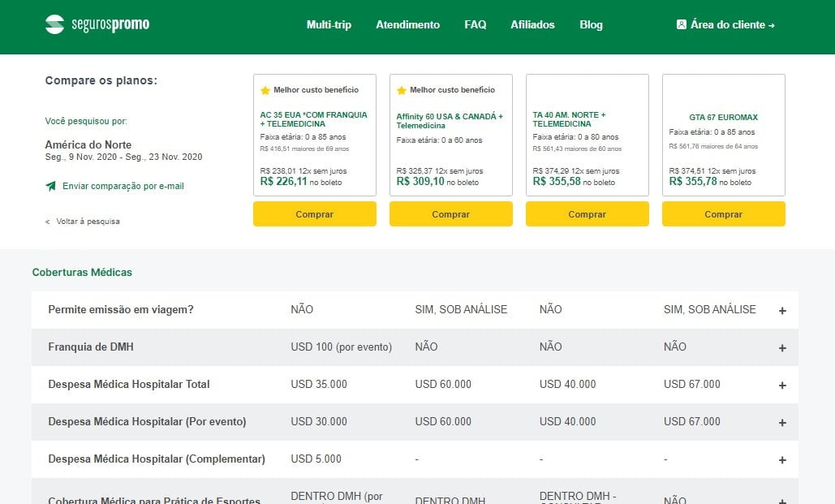Open Affinity 60 USA & CANADÁ plan title
The height and width of the screenshot is (504, 835).
(450, 121)
